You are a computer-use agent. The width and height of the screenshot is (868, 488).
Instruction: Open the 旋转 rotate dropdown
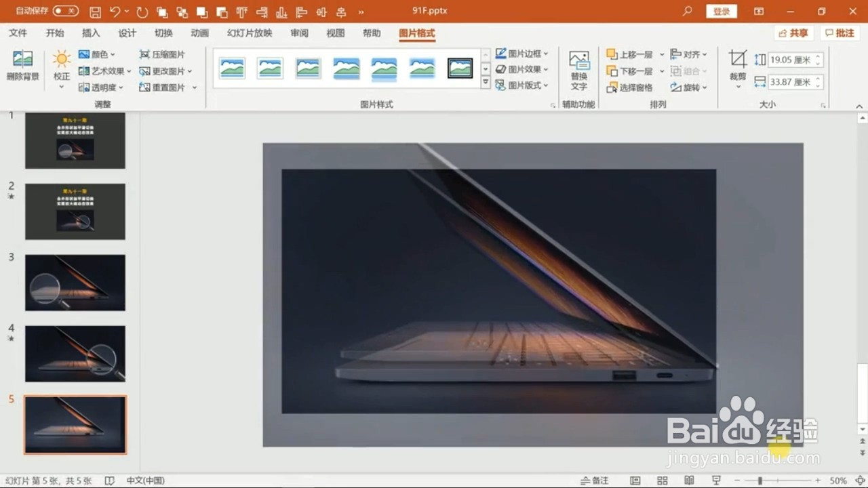click(x=689, y=87)
